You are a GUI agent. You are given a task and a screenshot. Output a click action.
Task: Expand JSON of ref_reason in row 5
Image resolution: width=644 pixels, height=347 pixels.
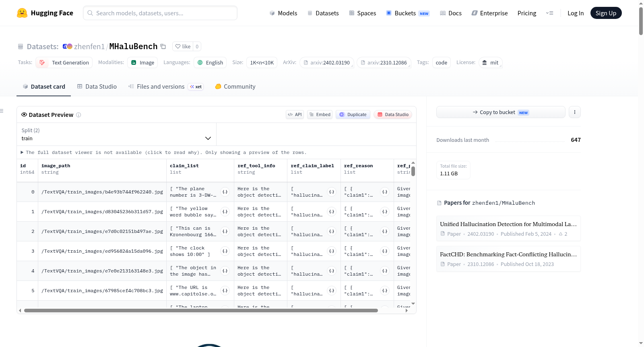(385, 291)
